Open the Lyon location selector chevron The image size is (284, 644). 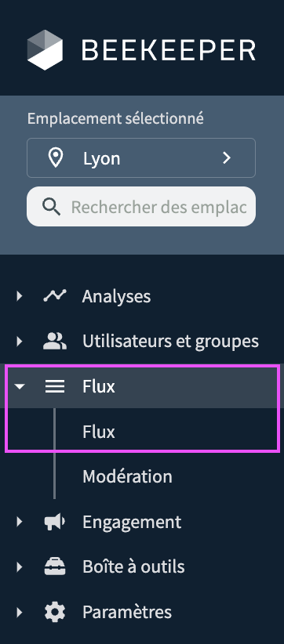coord(227,158)
